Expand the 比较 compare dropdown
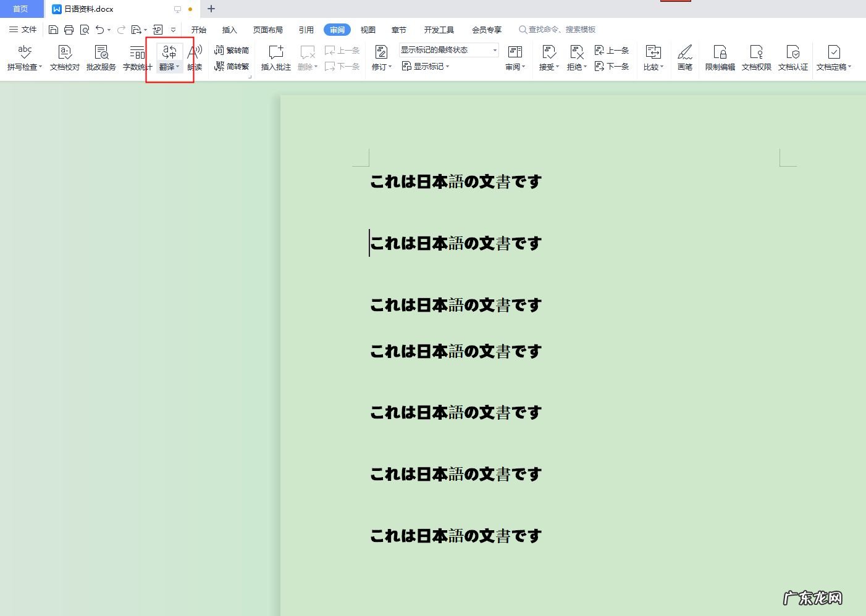Image resolution: width=866 pixels, height=616 pixels. [x=653, y=57]
